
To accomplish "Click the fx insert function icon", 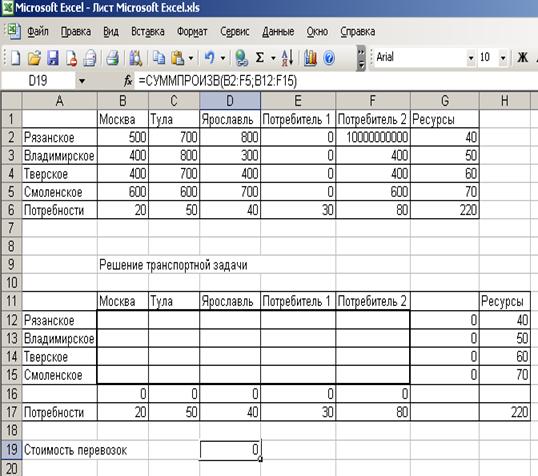I will tap(128, 81).
